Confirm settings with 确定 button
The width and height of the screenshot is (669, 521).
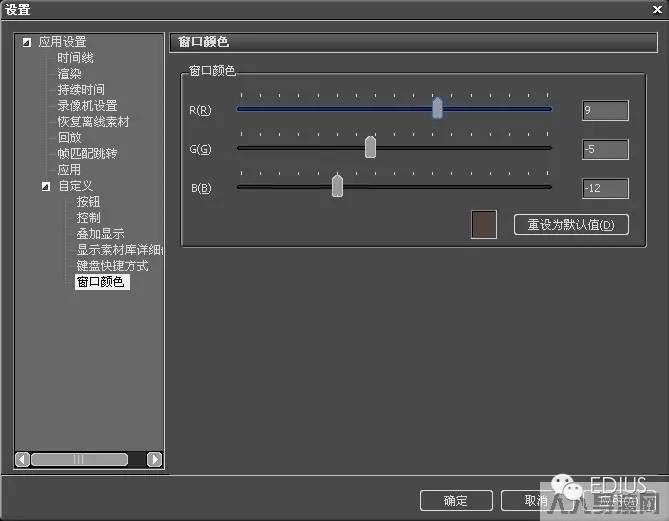pyautogui.click(x=455, y=500)
